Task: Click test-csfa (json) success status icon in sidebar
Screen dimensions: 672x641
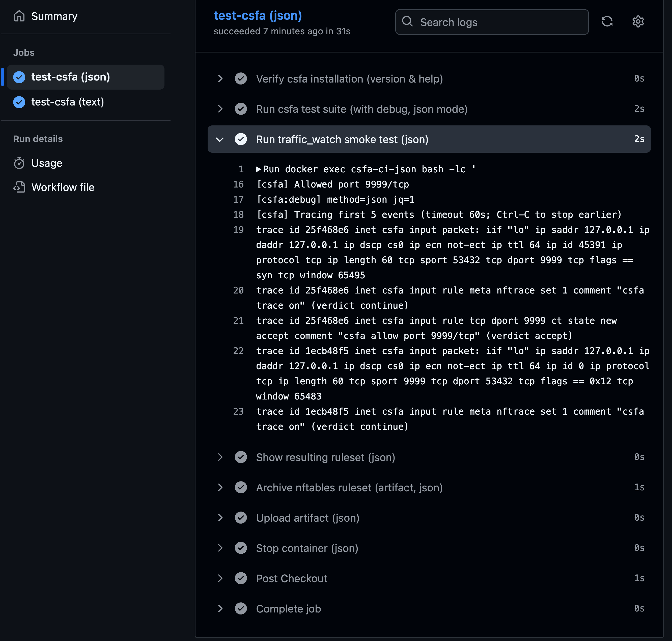Action: pos(19,77)
